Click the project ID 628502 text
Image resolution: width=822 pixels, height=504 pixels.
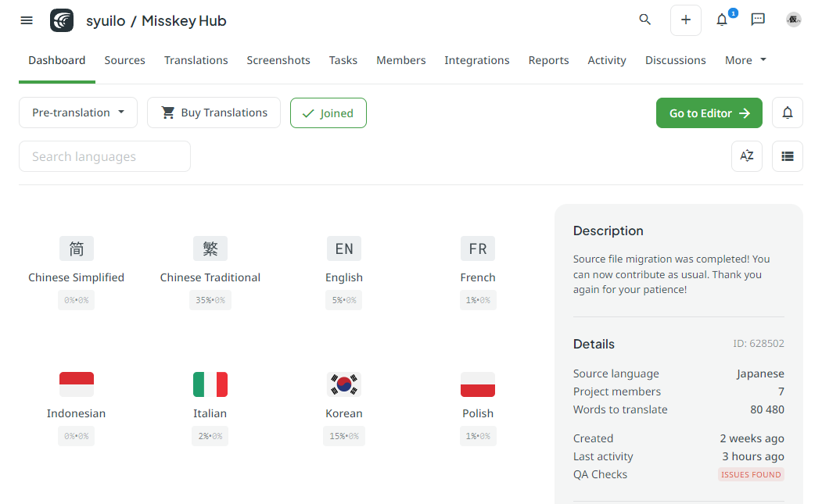point(759,344)
